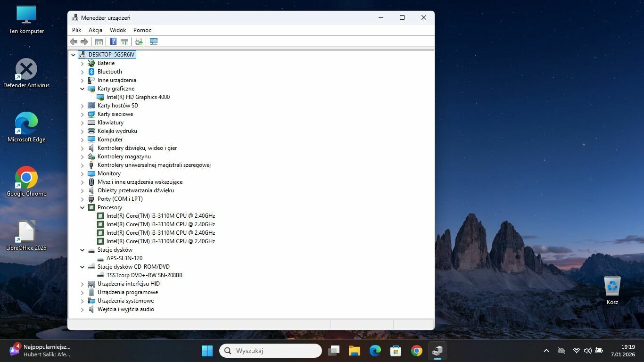This screenshot has height=362, width=644.
Task: Expand the Karty sieciowe category
Action: coord(82,114)
